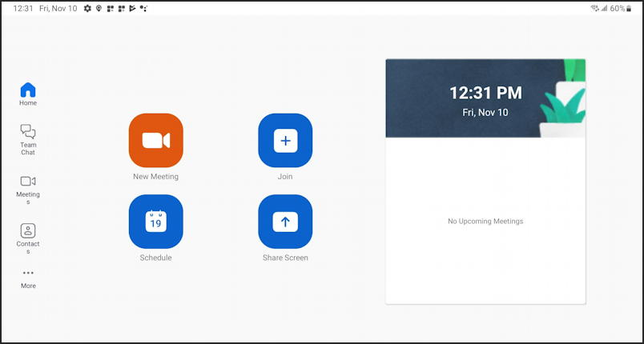
Task: Start a New Meeting with the orange camera icon
Action: (x=155, y=140)
